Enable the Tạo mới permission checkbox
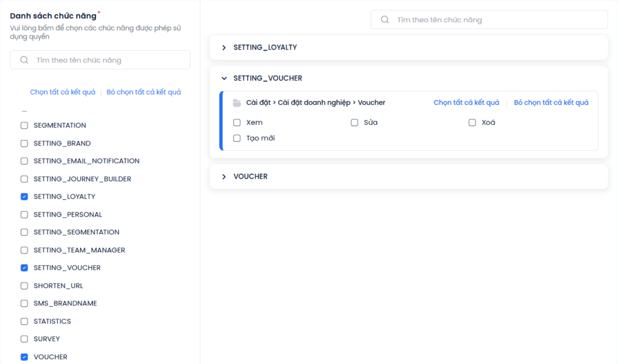Image resolution: width=618 pixels, height=364 pixels. [237, 138]
